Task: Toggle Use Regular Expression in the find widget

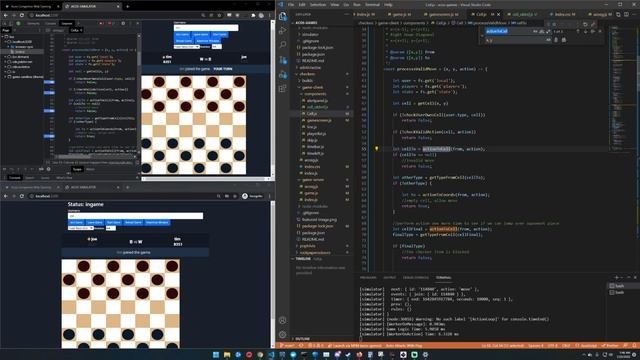Action: point(548,31)
